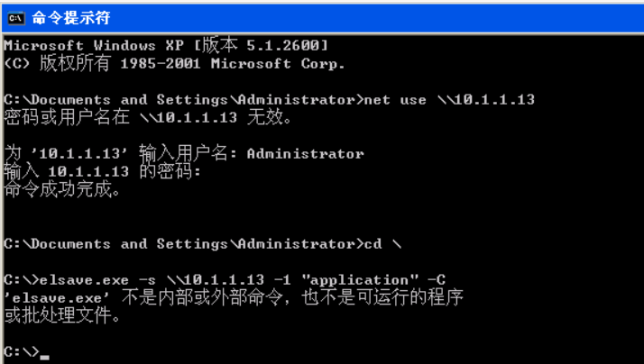Click the 'net use \\10.1.1.13' command text
644x364 pixels.
tap(449, 99)
